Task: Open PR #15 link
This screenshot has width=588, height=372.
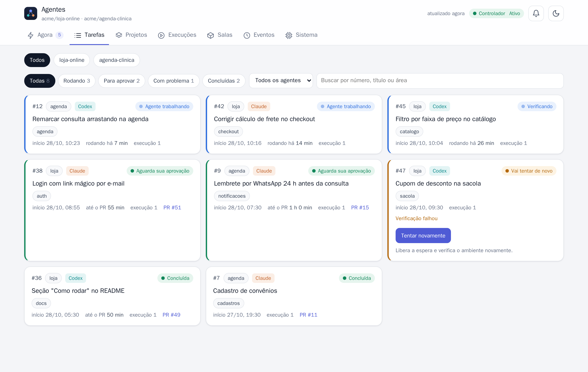Action: click(x=360, y=208)
